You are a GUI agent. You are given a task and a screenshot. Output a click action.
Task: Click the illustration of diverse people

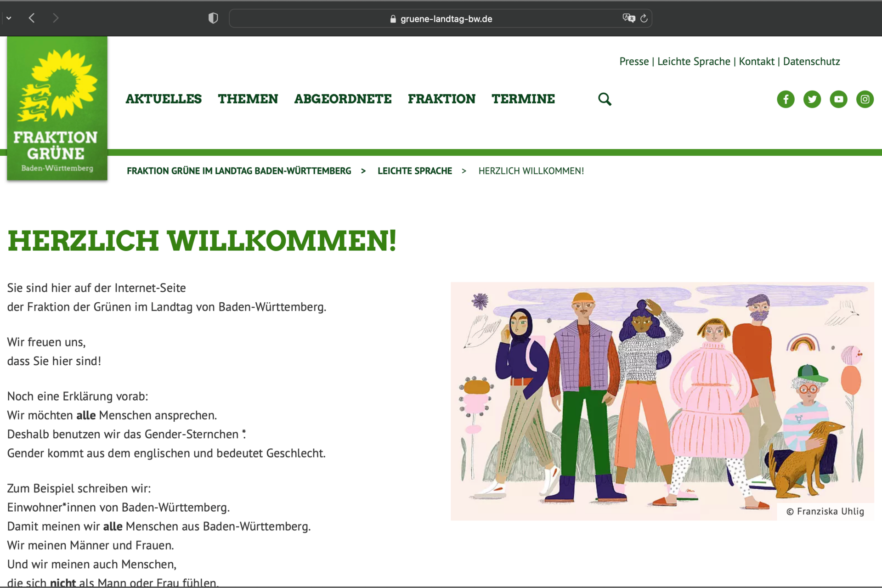tap(662, 401)
